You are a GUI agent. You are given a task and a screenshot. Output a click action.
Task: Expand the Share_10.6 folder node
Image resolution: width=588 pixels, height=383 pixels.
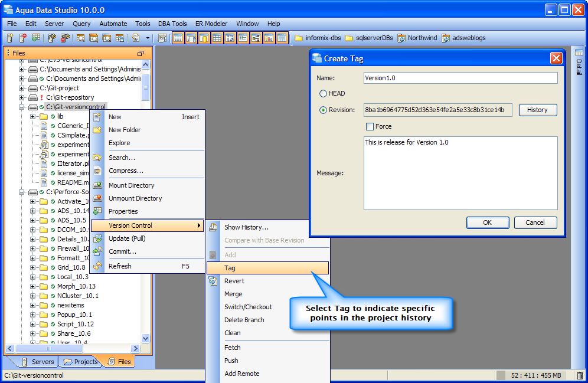tap(33, 333)
